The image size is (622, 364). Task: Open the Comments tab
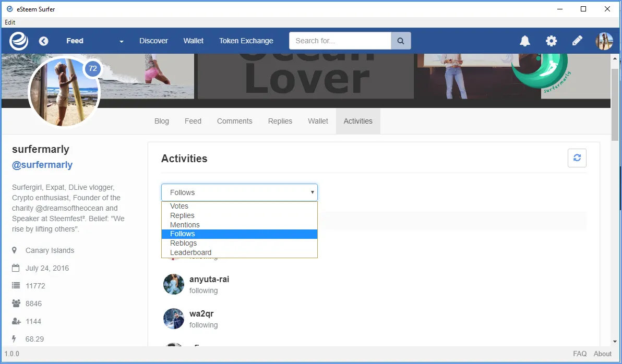(x=234, y=121)
